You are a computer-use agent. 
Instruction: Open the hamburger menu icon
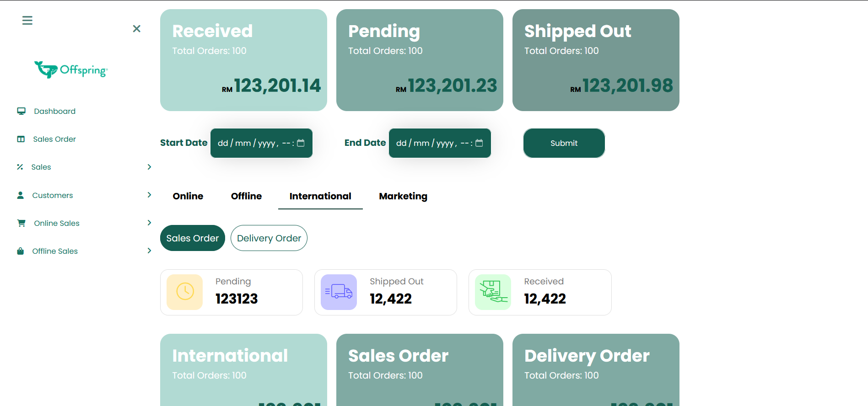point(27,21)
